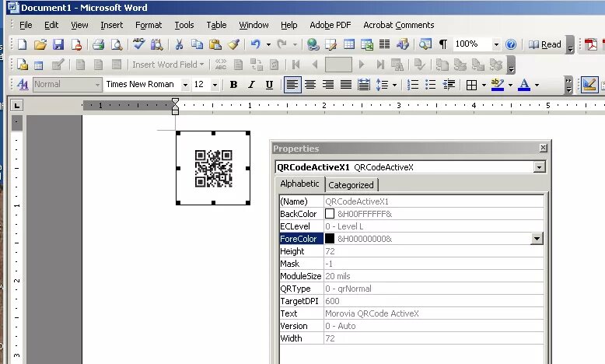Open the Line Spacing dropdown arrow
Image resolution: width=605 pixels, height=364 pixels.
pyautogui.click(x=394, y=85)
